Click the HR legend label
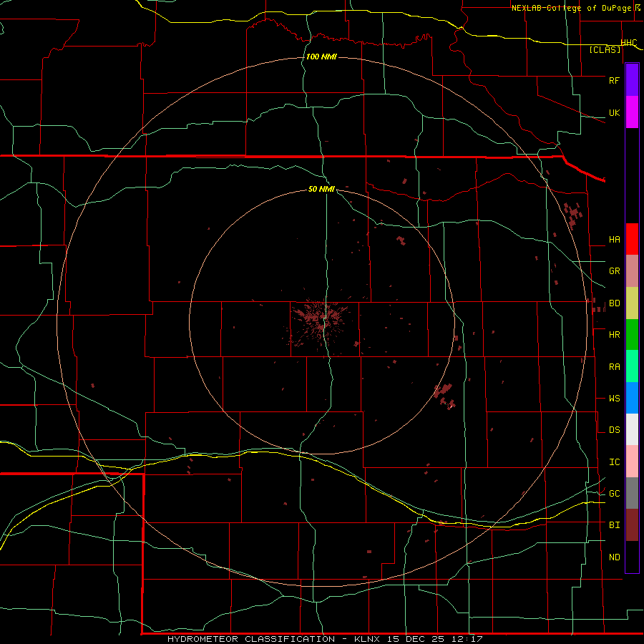The width and height of the screenshot is (644, 644). (x=614, y=335)
